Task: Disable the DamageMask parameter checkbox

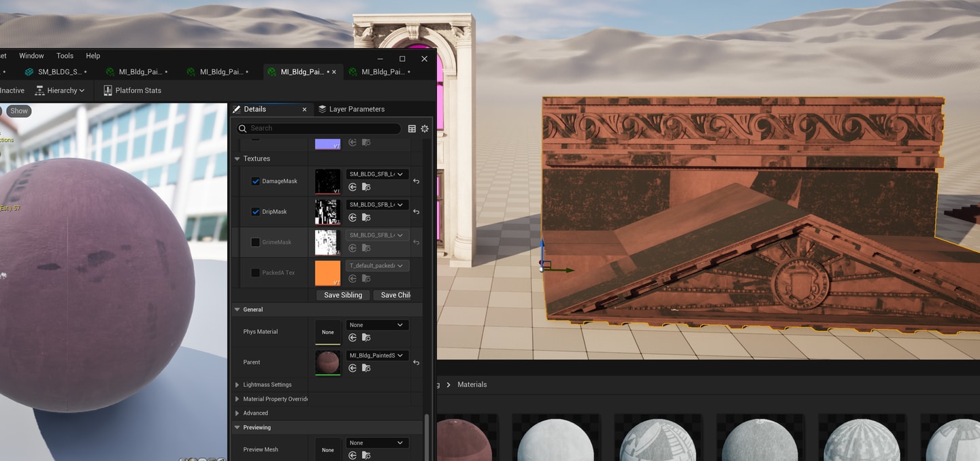Action: tap(255, 182)
